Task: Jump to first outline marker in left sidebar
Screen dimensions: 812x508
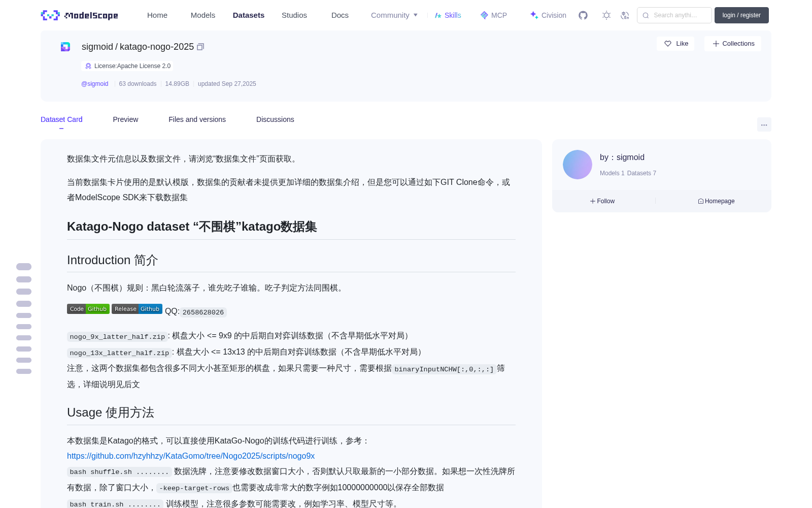Action: (x=24, y=267)
